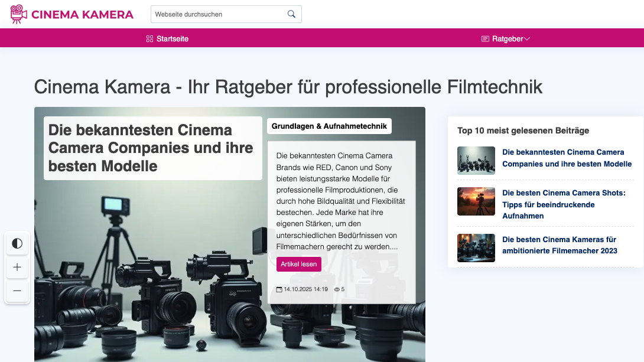The image size is (644, 362).
Task: Toggle the high-contrast mode icon
Action: 17,243
